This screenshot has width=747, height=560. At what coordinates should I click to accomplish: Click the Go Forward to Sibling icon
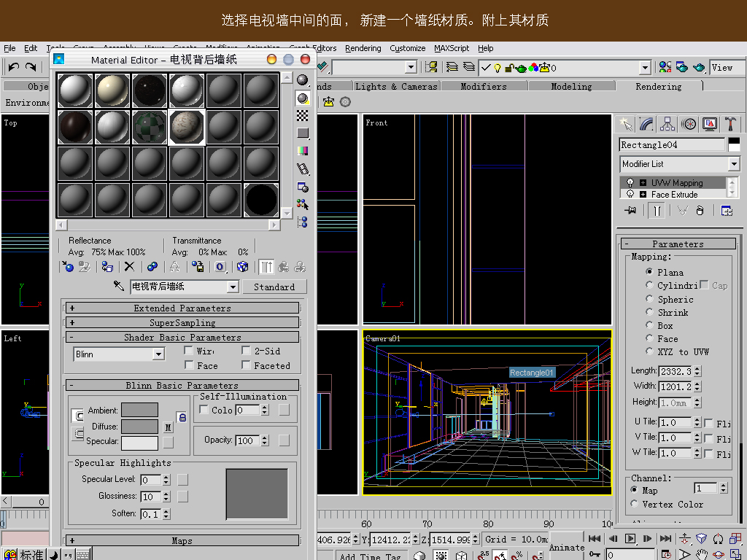[x=300, y=267]
